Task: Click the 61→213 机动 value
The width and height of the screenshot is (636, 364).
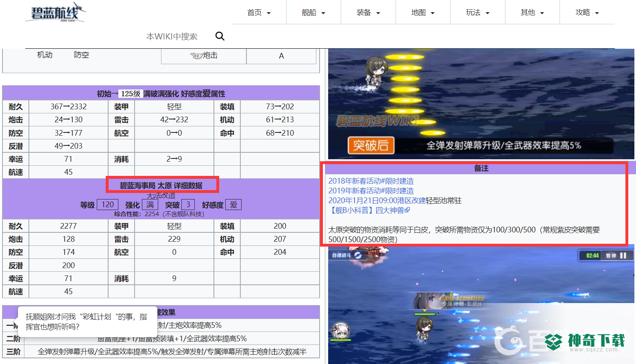Action: [x=280, y=119]
